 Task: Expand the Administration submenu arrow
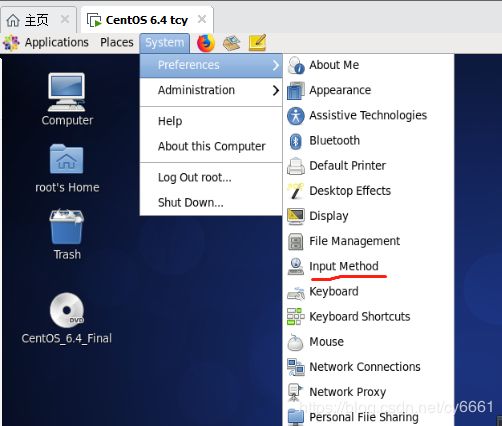click(275, 90)
